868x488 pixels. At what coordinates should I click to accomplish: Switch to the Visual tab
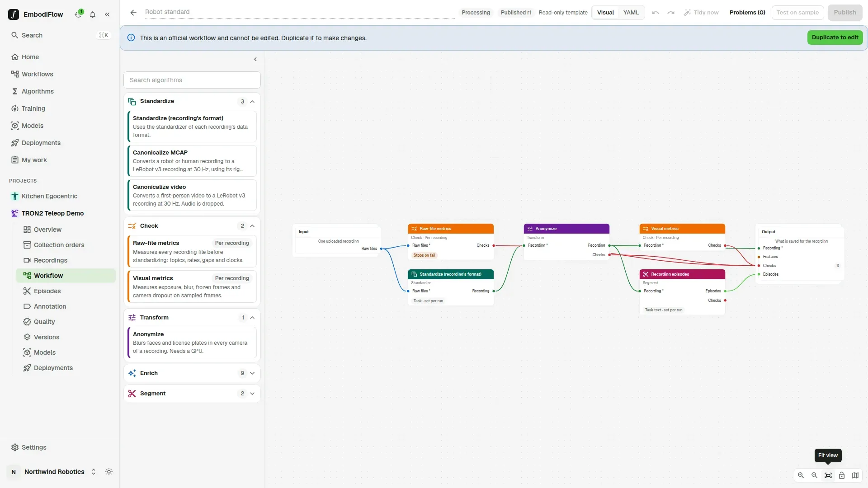click(605, 13)
